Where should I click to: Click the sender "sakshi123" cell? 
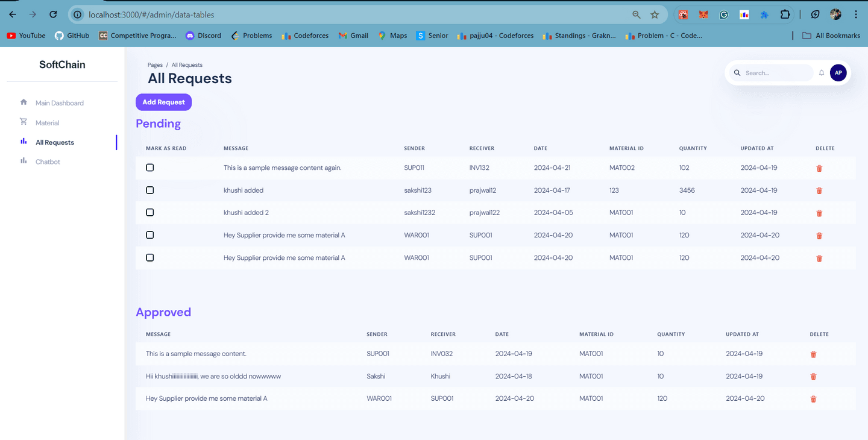(x=417, y=190)
